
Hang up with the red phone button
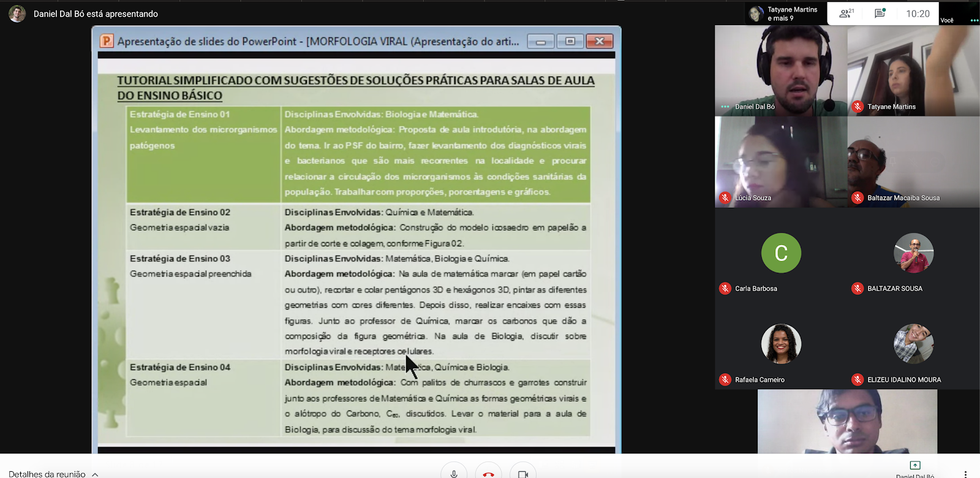click(488, 473)
